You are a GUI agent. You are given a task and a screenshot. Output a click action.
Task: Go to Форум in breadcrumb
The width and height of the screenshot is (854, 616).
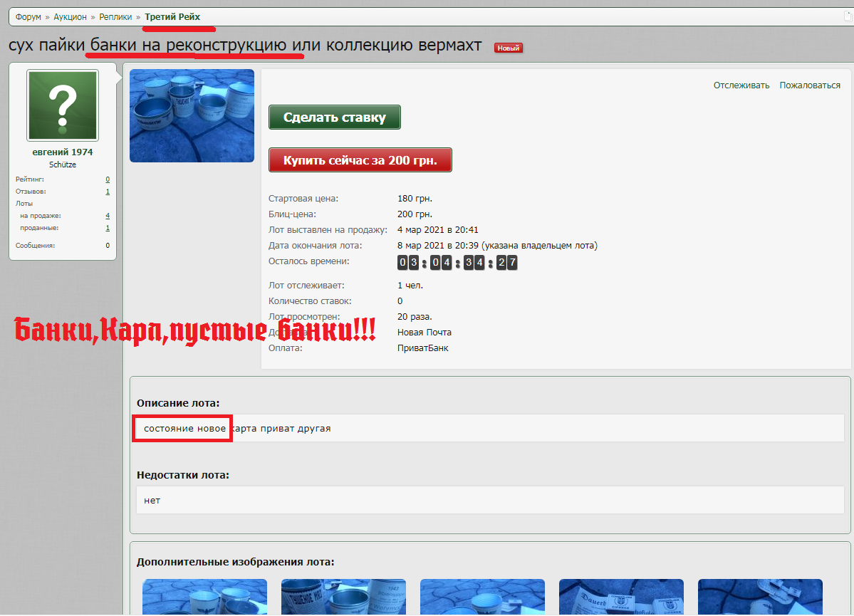28,17
